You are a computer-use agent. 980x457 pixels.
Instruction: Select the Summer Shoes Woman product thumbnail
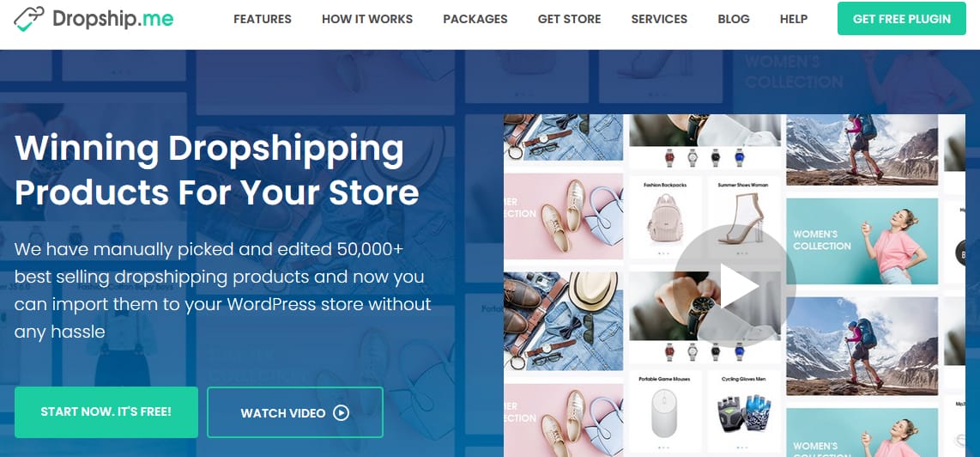pos(744,218)
